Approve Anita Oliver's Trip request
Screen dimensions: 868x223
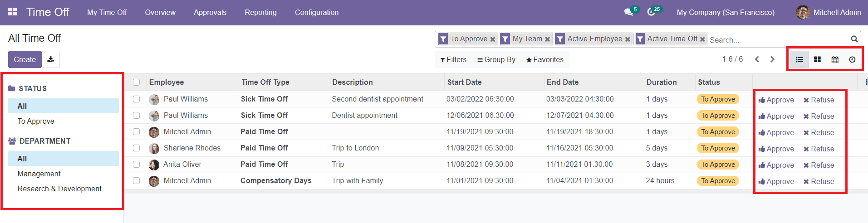pyautogui.click(x=776, y=165)
